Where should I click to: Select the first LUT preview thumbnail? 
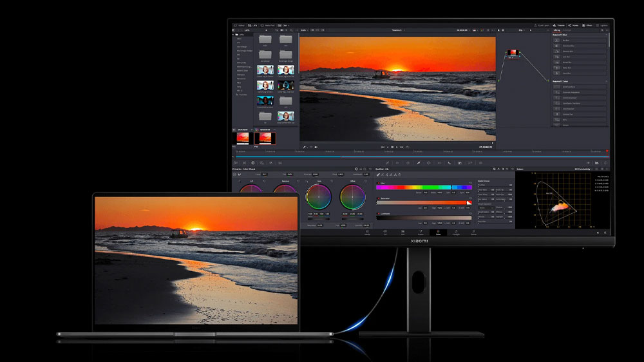(x=265, y=70)
